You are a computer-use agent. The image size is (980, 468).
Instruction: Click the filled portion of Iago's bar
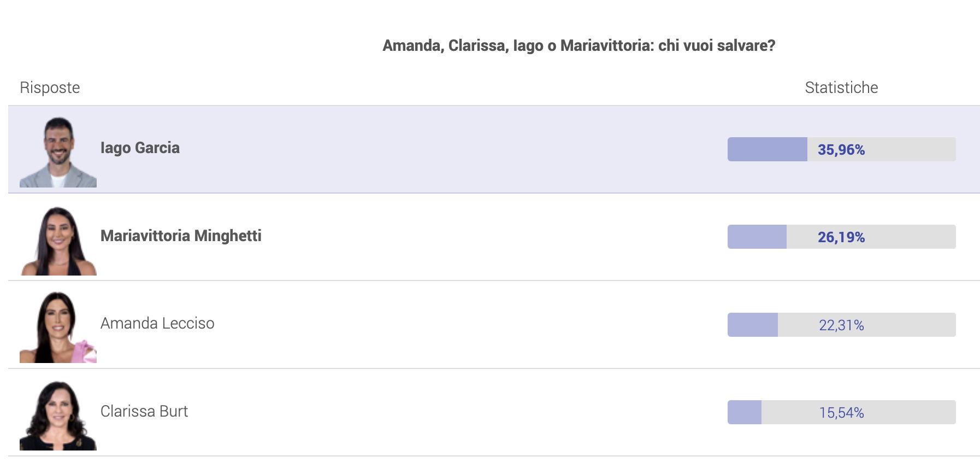[x=768, y=149]
